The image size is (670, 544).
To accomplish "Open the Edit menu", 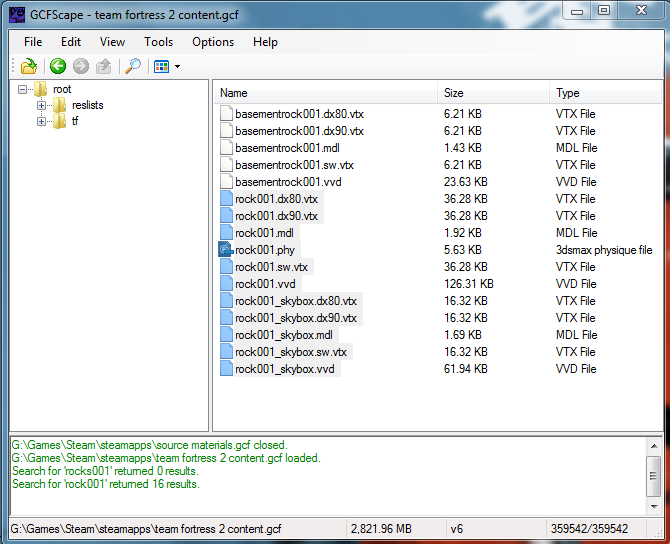I will pyautogui.click(x=71, y=42).
